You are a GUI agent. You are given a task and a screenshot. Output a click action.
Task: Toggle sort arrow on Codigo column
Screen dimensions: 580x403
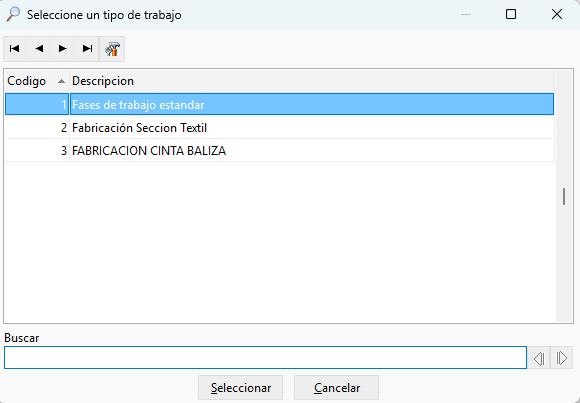(61, 81)
